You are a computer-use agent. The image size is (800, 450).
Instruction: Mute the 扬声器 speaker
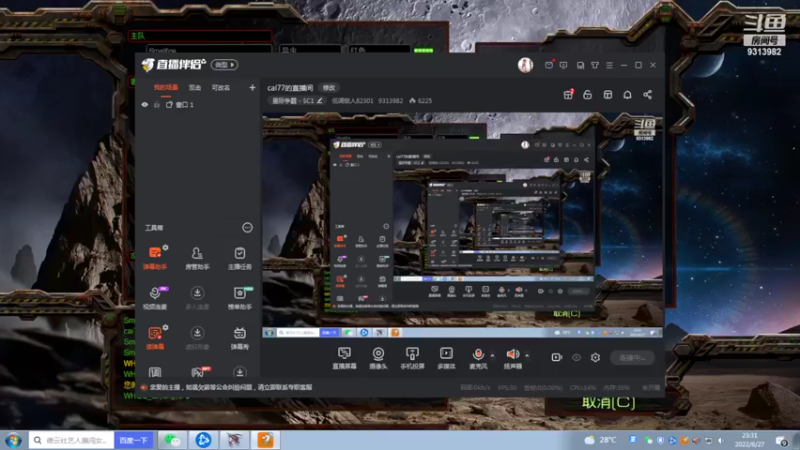[x=513, y=354]
